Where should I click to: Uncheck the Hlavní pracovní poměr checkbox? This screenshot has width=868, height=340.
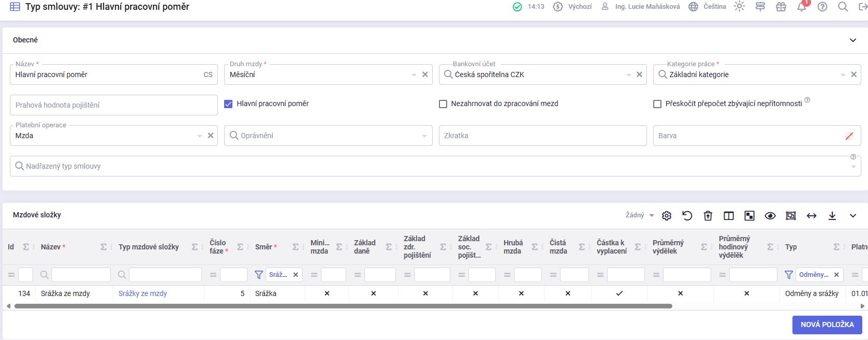pos(228,104)
